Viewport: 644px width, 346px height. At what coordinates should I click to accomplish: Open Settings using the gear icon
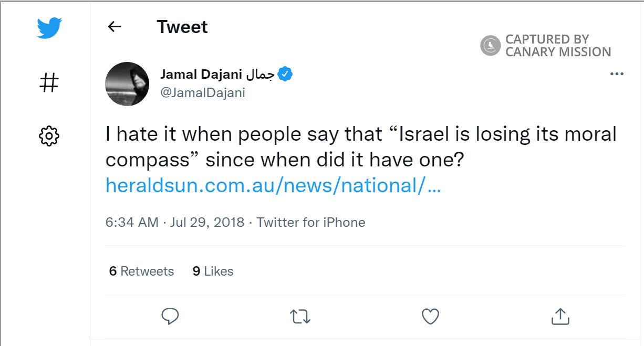coord(49,136)
